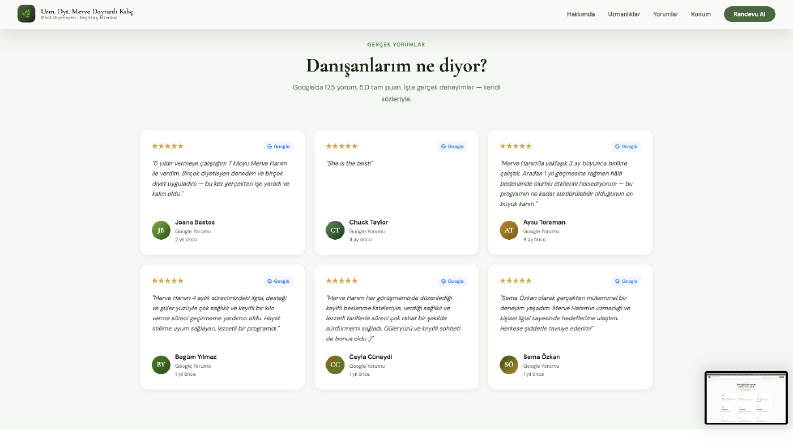Click the quote "She is the best!"
This screenshot has width=793, height=446.
coord(349,163)
